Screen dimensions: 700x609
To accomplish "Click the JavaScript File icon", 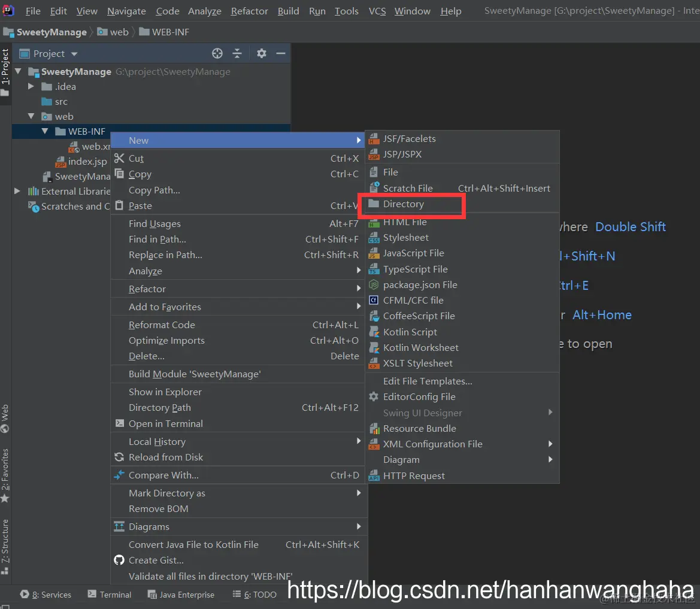I will click(x=374, y=253).
